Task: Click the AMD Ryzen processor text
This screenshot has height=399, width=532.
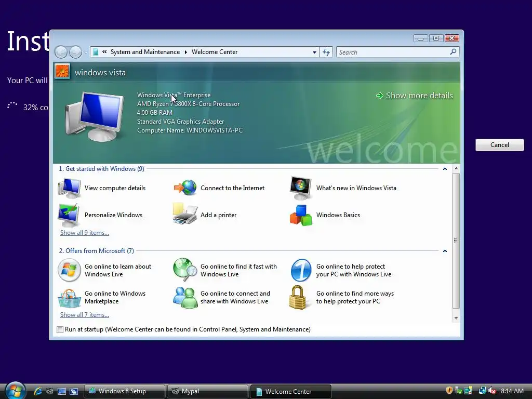Action: pos(188,104)
